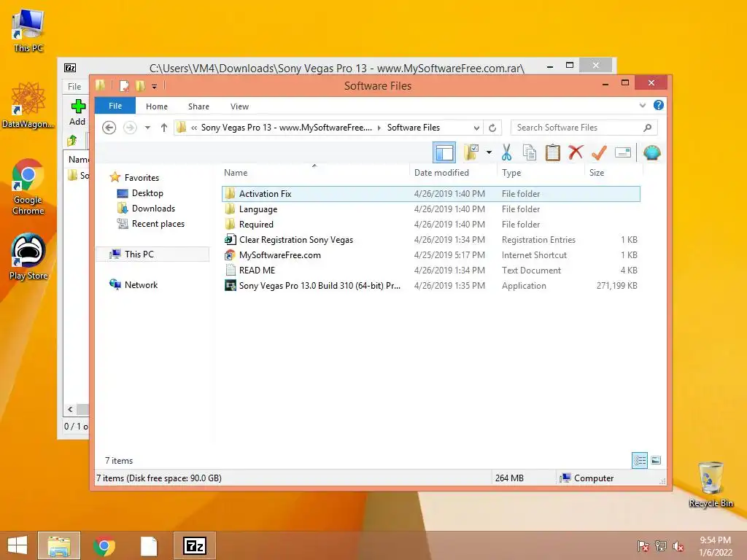
Task: Click the Forward navigation arrow
Action: click(x=130, y=128)
